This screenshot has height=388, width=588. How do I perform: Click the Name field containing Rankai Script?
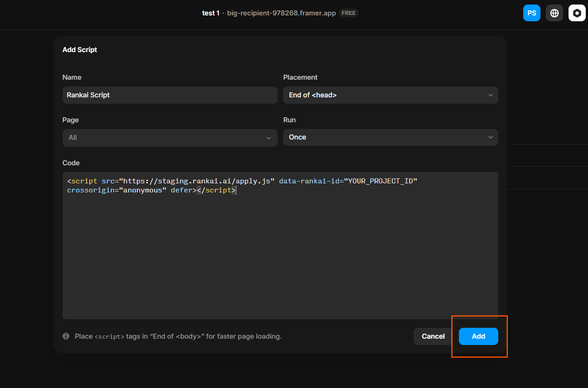[170, 95]
